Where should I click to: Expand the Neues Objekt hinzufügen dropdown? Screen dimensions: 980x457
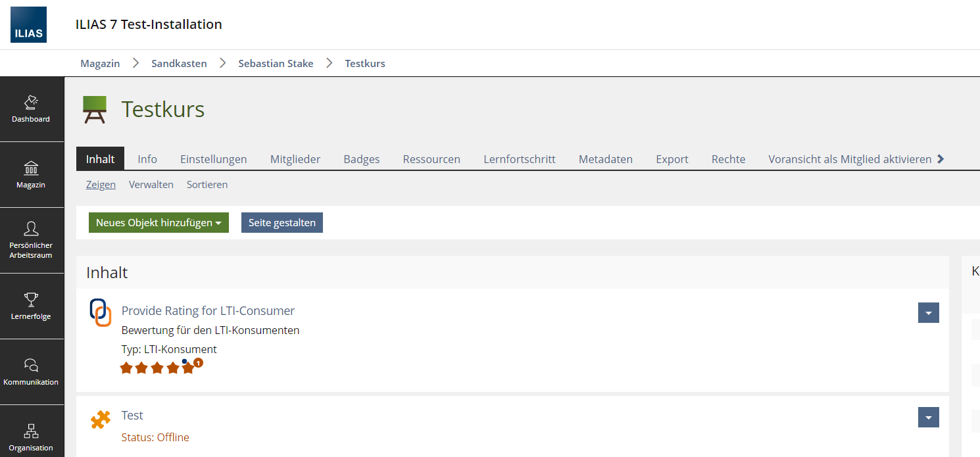(159, 223)
